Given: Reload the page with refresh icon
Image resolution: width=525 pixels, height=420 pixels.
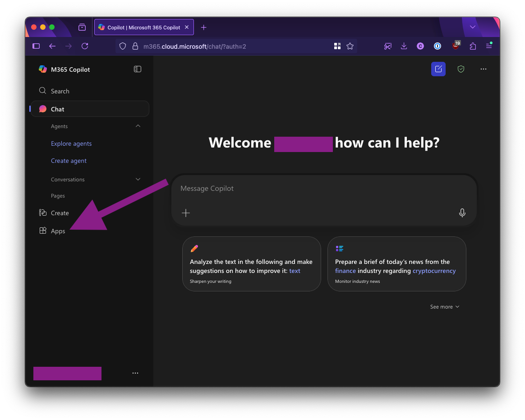Looking at the screenshot, I should point(85,46).
